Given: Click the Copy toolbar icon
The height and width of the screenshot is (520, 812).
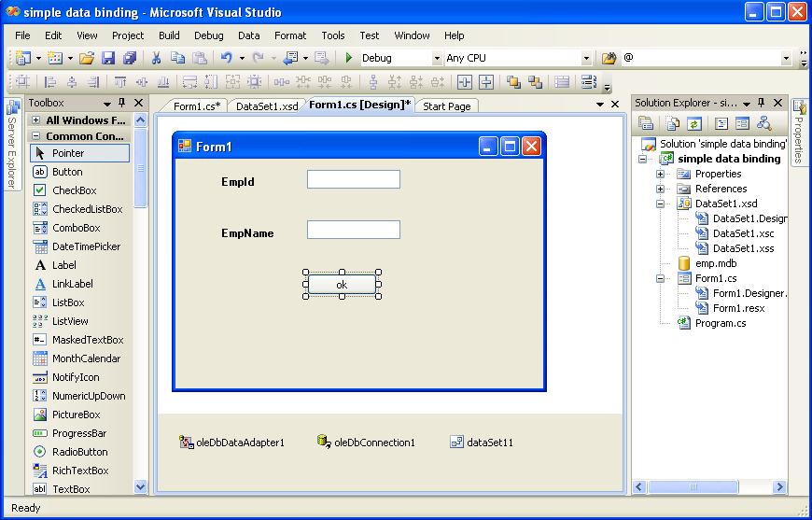Looking at the screenshot, I should click(x=177, y=58).
